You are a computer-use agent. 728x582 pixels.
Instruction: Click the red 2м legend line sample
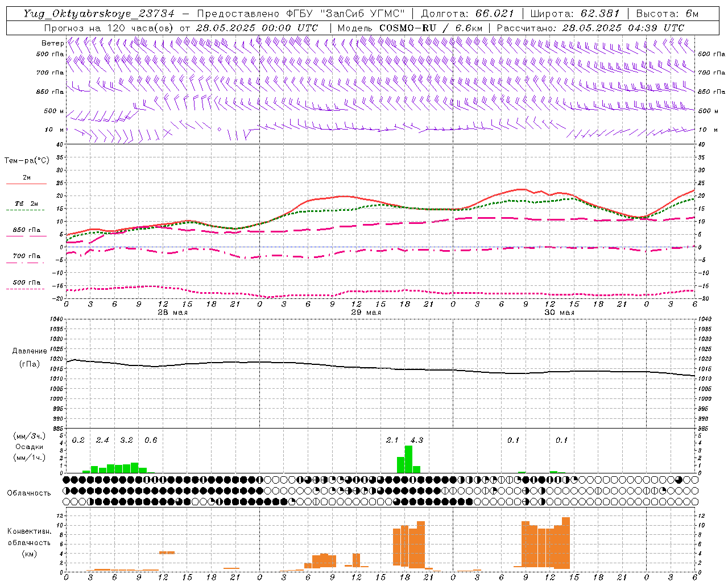[x=26, y=184]
